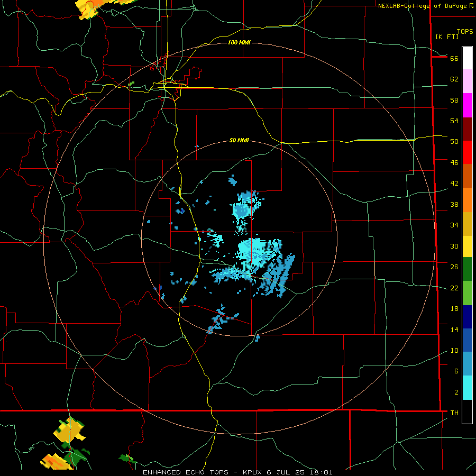
Task: Click the 18 value on the scale
Action: 454,309
